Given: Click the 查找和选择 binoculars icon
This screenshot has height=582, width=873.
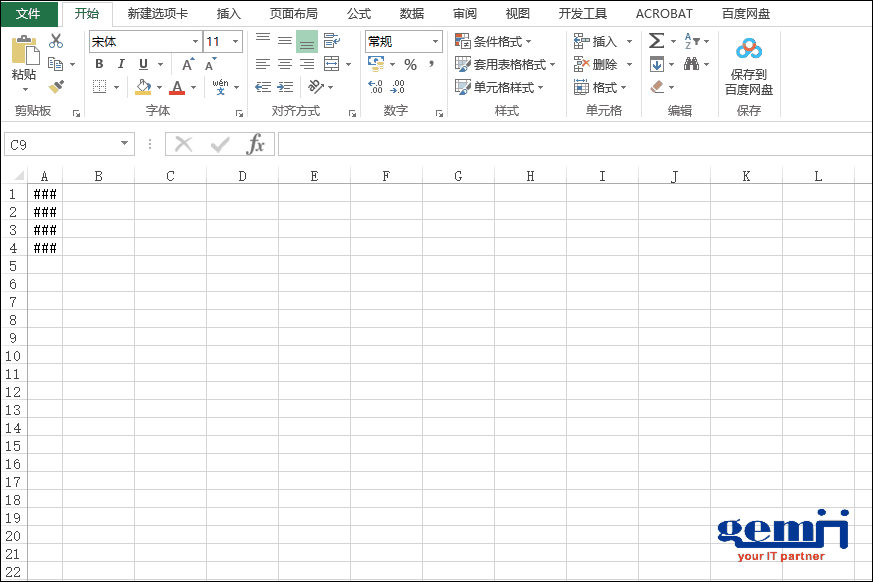Looking at the screenshot, I should click(x=692, y=63).
